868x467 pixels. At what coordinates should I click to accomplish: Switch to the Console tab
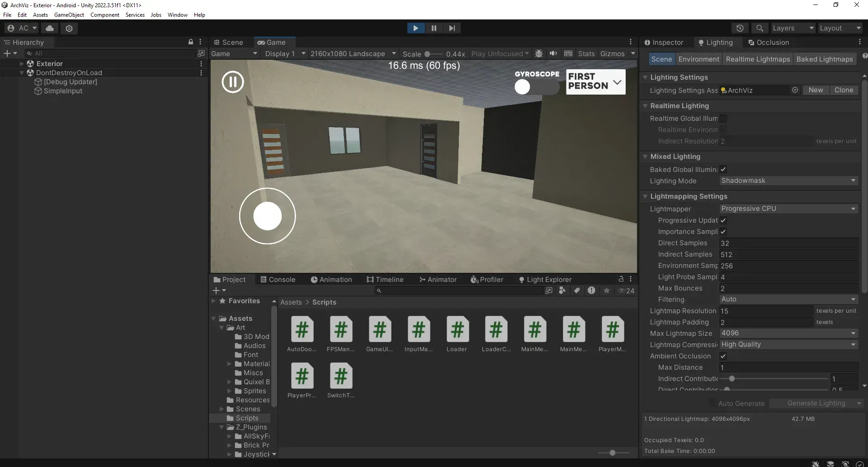pyautogui.click(x=278, y=280)
